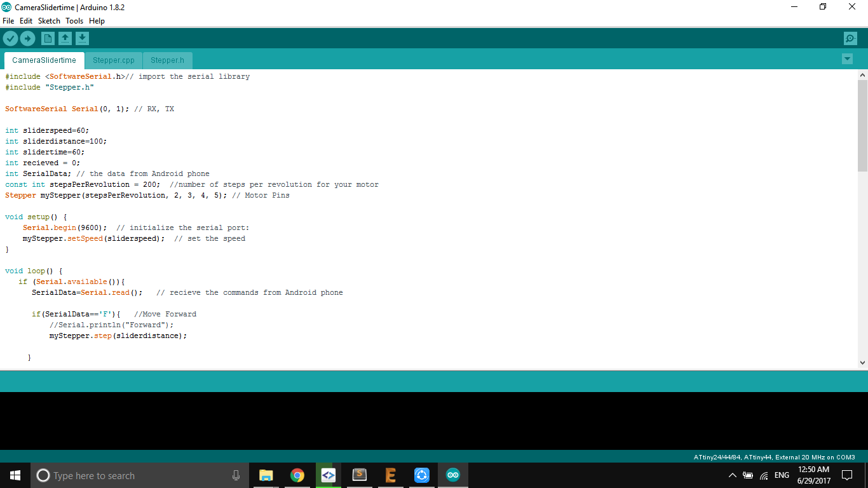Expand the tab options dropdown arrow
The width and height of the screenshot is (868, 488).
pos(847,59)
